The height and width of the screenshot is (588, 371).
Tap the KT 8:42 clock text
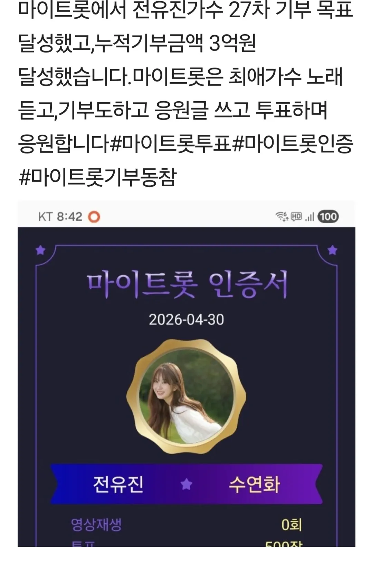coord(60,217)
